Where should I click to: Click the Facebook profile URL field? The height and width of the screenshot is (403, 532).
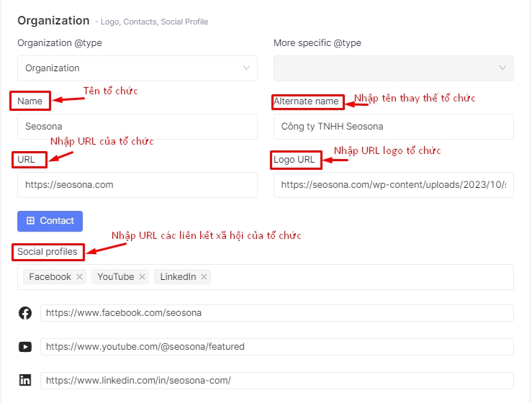(277, 313)
